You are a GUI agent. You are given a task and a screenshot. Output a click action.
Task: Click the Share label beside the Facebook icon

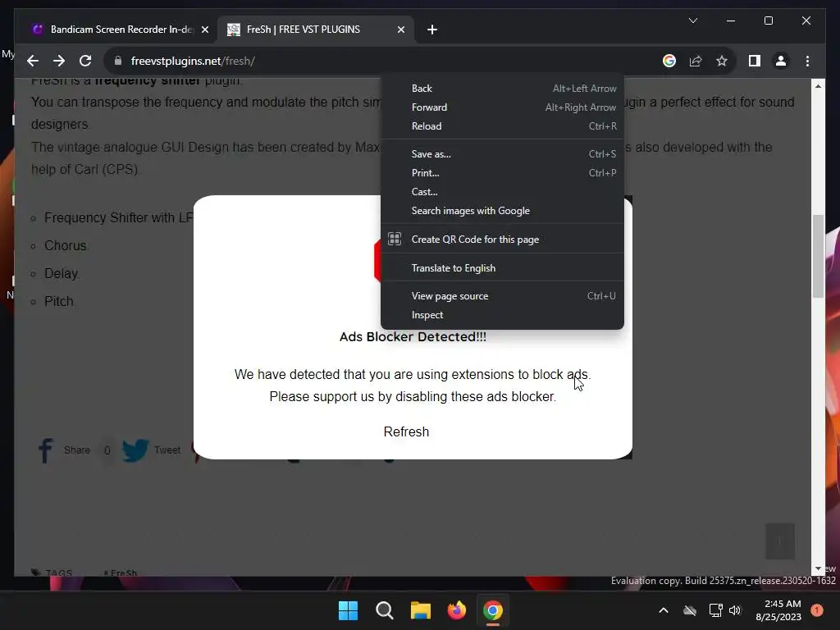click(77, 450)
